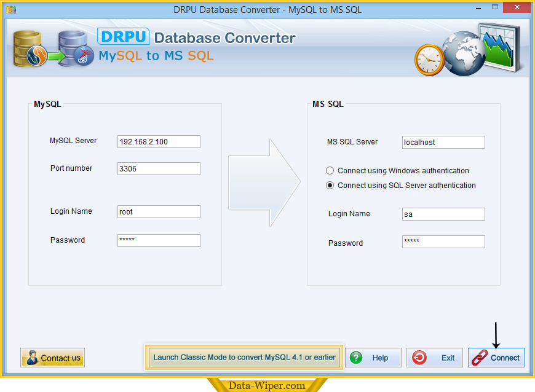Viewport: 535px width, 392px height.
Task: Click the red chain link Connect icon
Action: click(480, 358)
